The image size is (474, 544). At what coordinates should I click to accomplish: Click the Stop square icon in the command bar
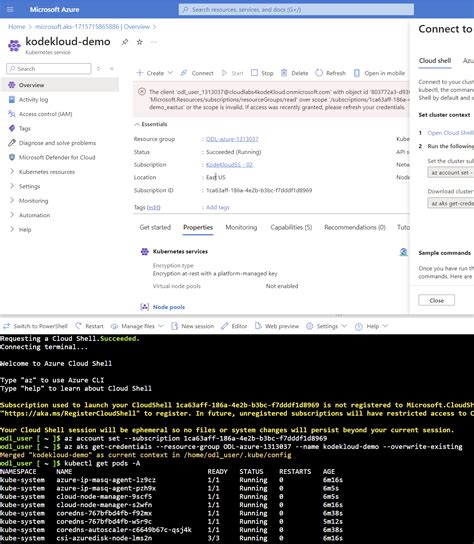[254, 73]
